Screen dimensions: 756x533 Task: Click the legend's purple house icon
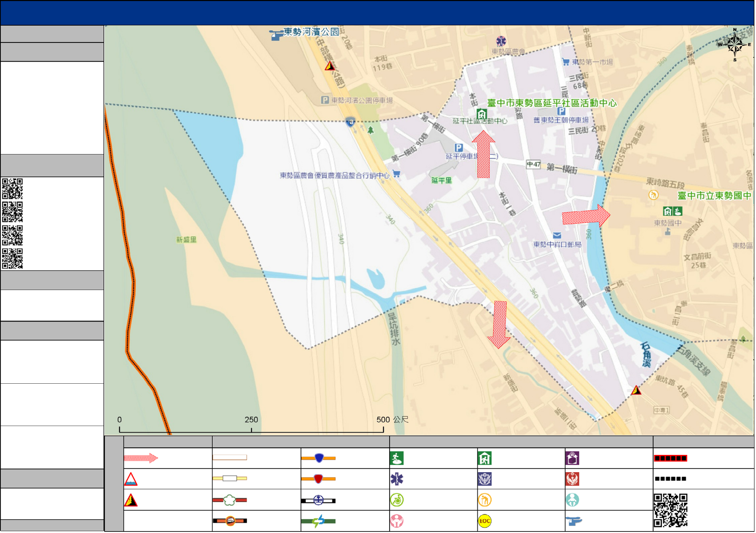click(x=573, y=458)
